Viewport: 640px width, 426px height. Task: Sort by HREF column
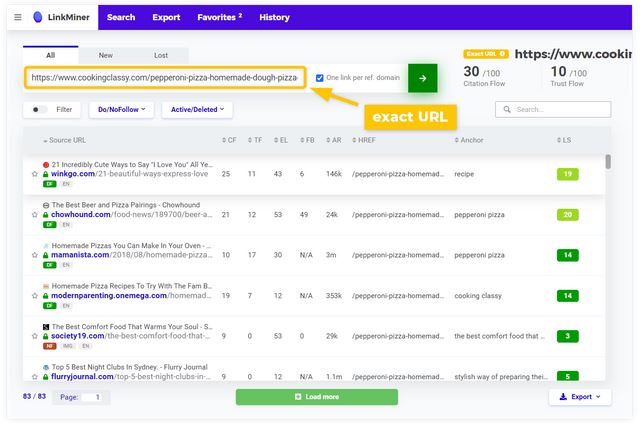tap(364, 140)
